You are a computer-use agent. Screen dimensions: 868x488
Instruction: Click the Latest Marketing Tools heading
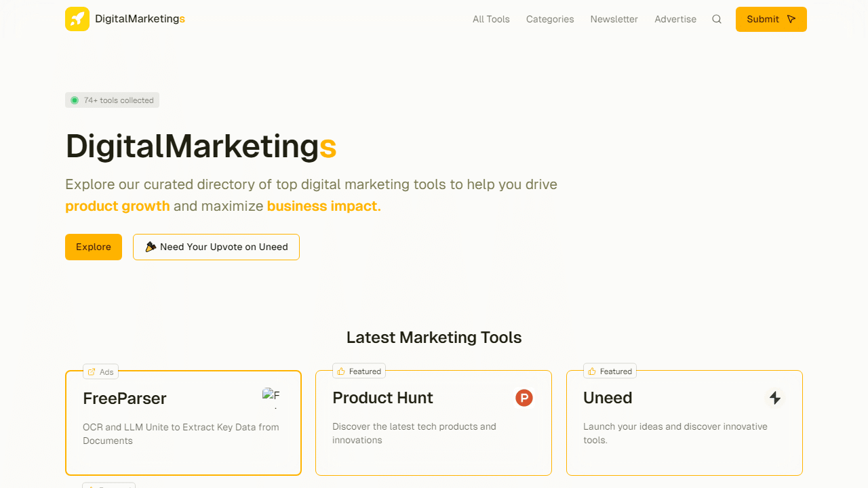[434, 338]
